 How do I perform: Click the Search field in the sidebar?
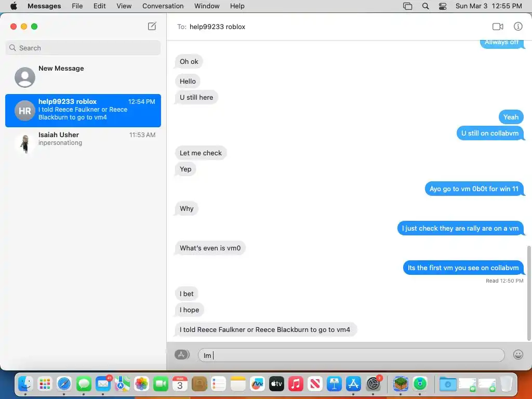point(83,48)
